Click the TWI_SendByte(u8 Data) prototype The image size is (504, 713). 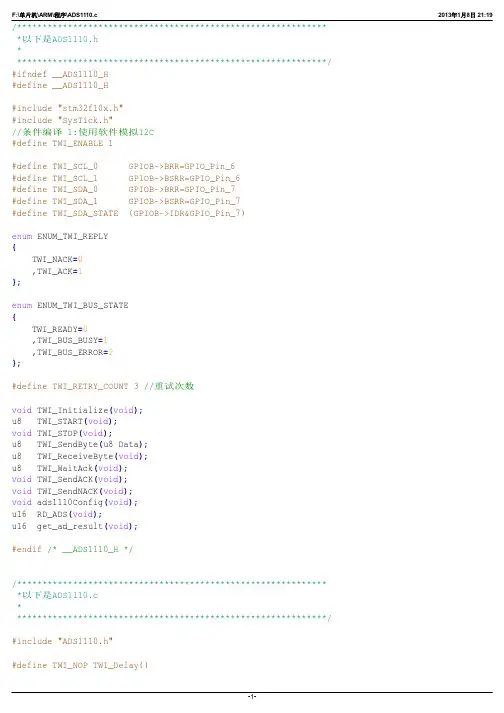(x=80, y=444)
